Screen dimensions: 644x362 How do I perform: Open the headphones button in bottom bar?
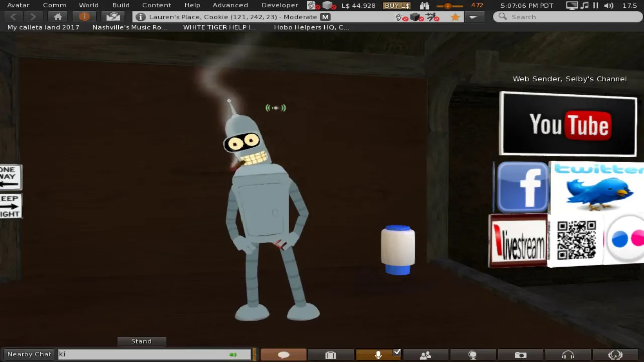click(568, 355)
